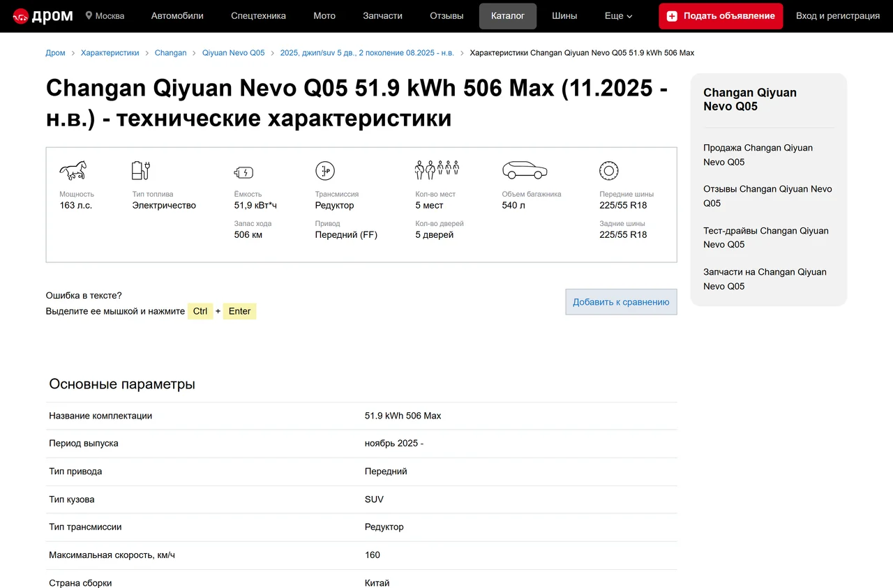Screen dimensions: 893x588
Task: Click the 5 дверей doors value
Action: click(x=435, y=234)
